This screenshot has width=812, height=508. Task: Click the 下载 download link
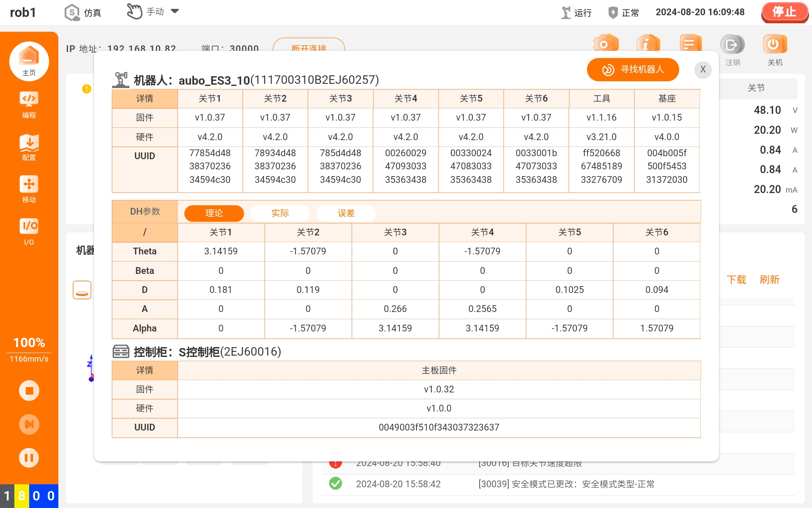tap(736, 280)
